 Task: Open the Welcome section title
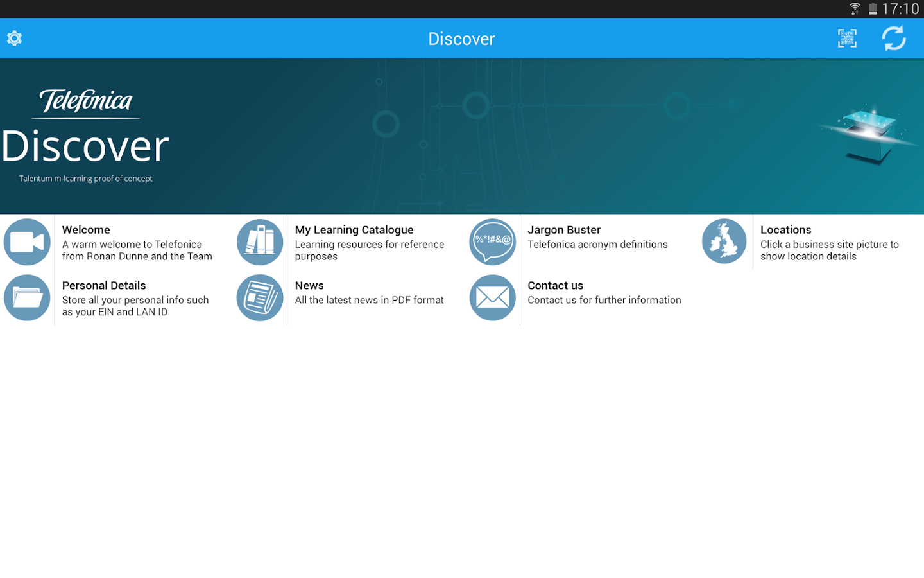pos(86,230)
